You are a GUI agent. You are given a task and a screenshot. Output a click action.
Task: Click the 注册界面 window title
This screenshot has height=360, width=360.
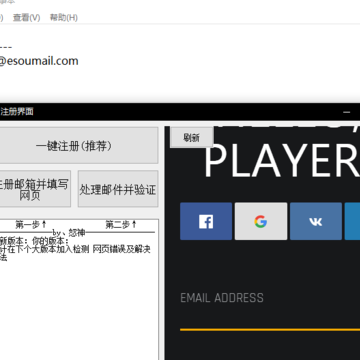17,112
